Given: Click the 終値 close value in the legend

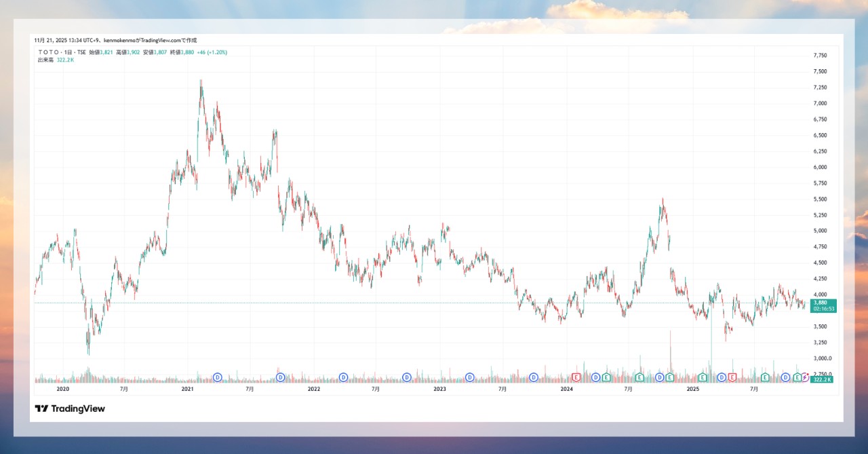Looking at the screenshot, I should click(185, 52).
